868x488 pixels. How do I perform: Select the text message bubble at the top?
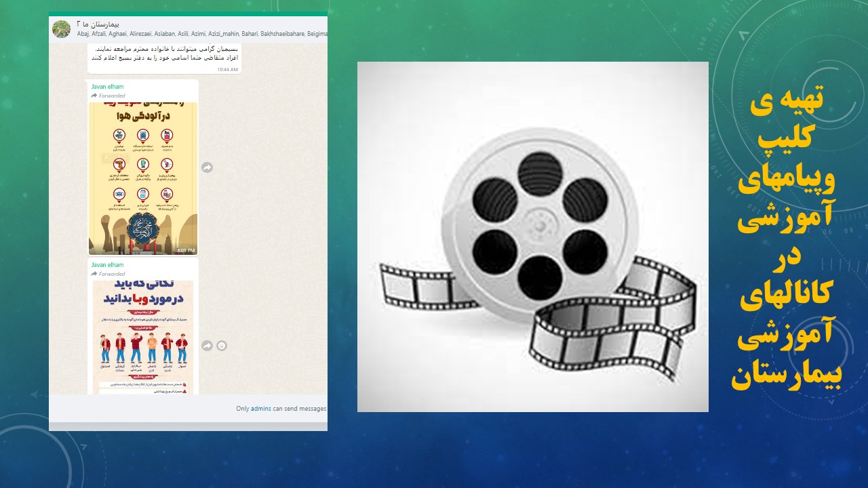pyautogui.click(x=164, y=54)
